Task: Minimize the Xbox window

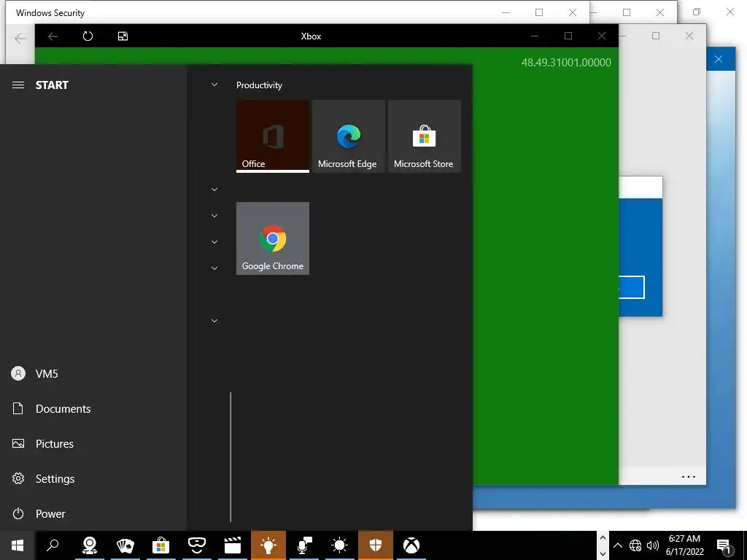Action: 535,36
